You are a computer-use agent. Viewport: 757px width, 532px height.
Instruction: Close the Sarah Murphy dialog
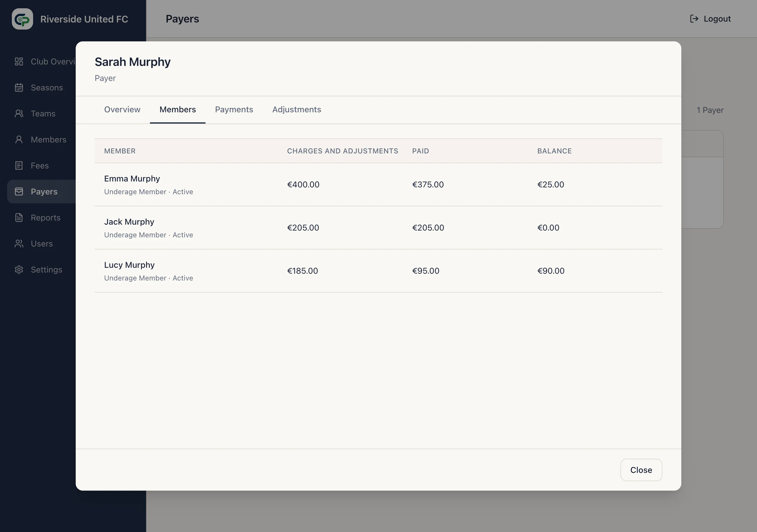pyautogui.click(x=641, y=470)
